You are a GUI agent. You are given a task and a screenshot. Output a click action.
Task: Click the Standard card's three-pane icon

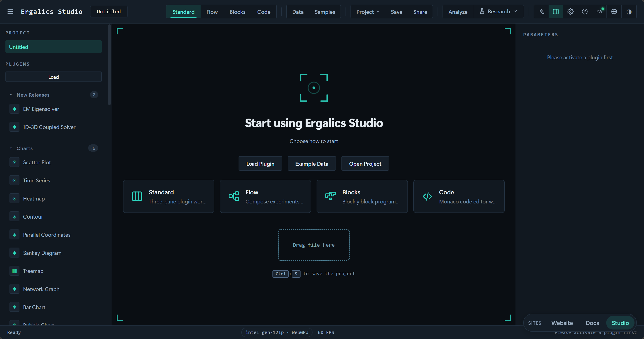(137, 196)
